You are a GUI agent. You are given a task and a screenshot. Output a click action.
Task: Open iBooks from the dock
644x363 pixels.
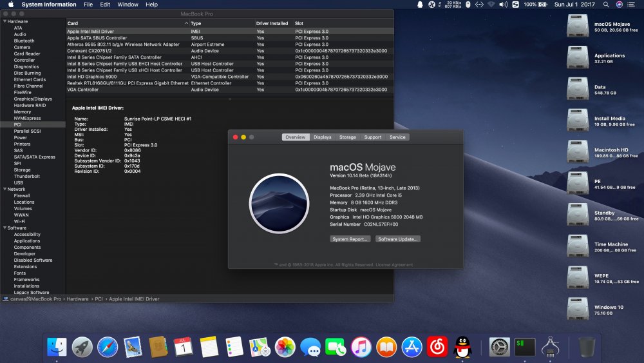click(386, 347)
